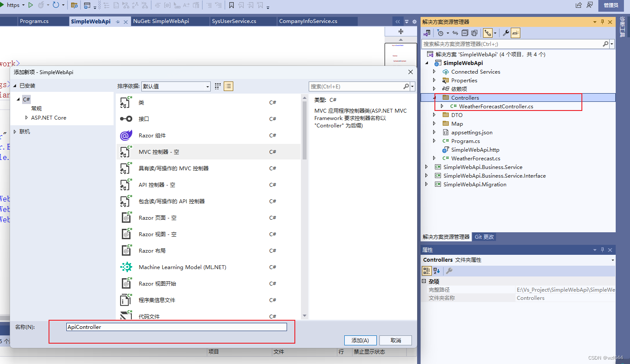Expand Connected Services in Solution Explorer
The width and height of the screenshot is (630, 364).
(x=434, y=71)
